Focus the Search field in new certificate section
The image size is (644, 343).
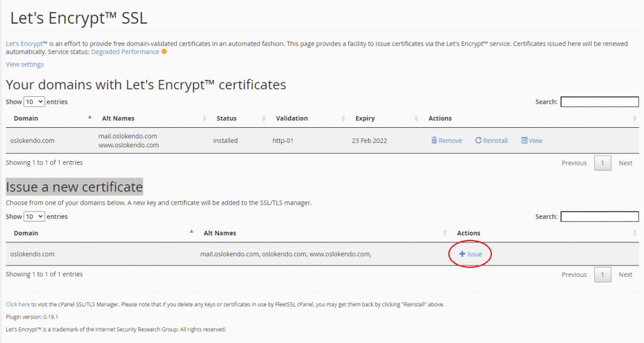click(599, 216)
